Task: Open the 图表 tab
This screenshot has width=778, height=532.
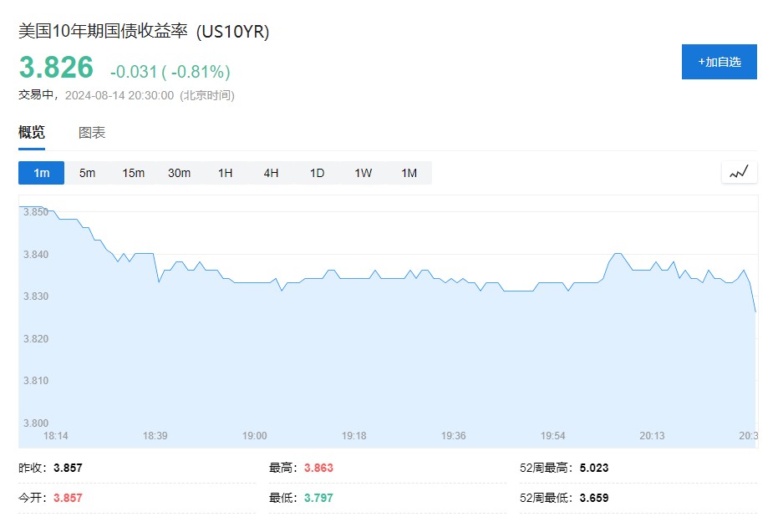Action: 92,133
